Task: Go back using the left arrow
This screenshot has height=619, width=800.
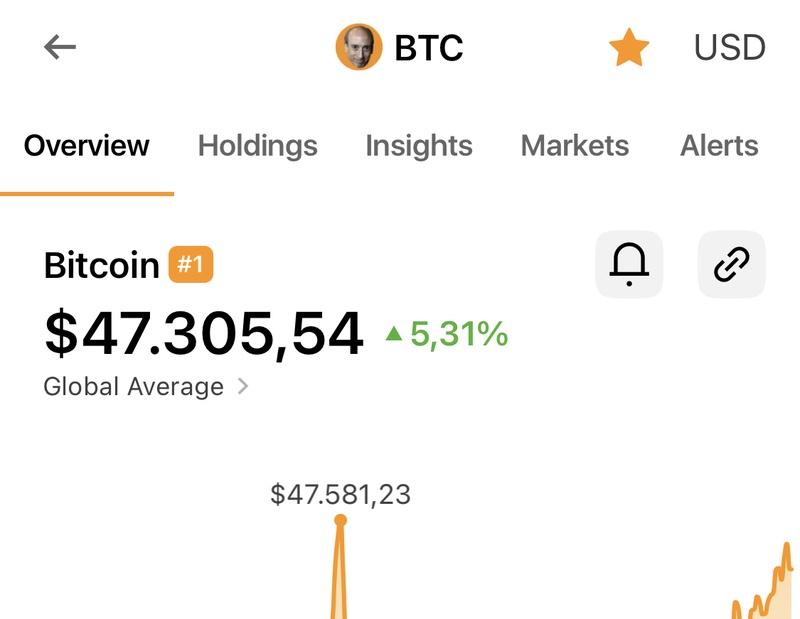Action: (x=60, y=47)
